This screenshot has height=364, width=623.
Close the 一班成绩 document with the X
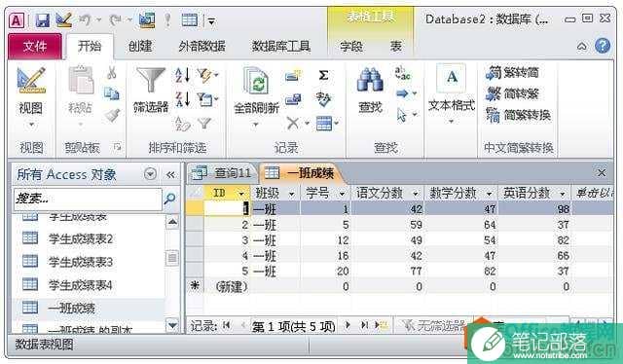602,173
